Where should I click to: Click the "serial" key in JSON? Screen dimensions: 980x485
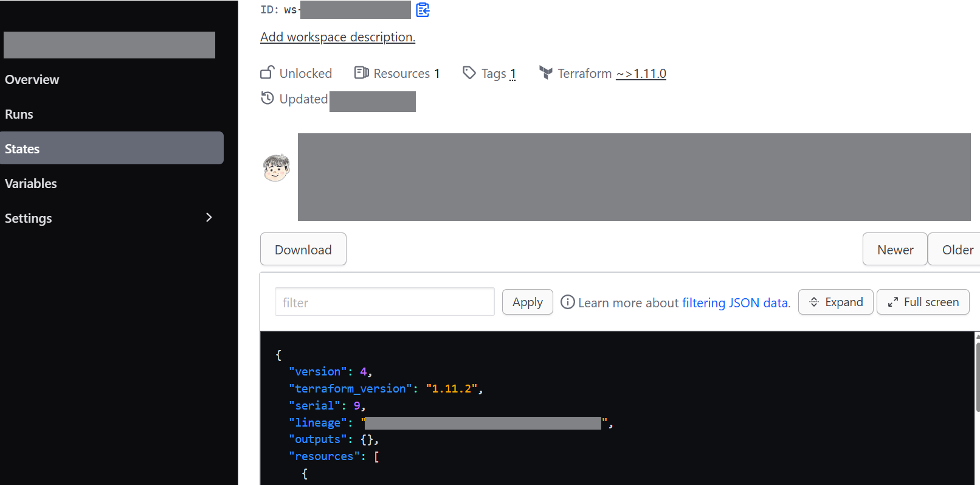coord(314,405)
